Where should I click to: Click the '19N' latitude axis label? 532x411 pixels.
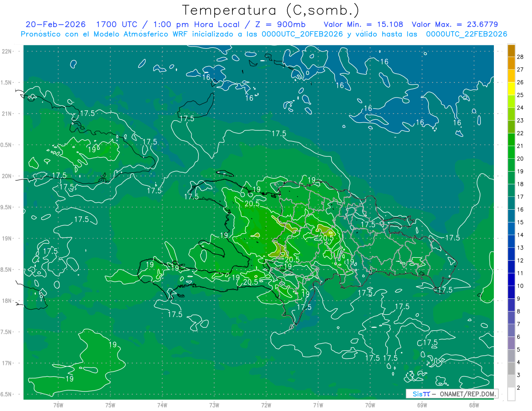coord(7,238)
